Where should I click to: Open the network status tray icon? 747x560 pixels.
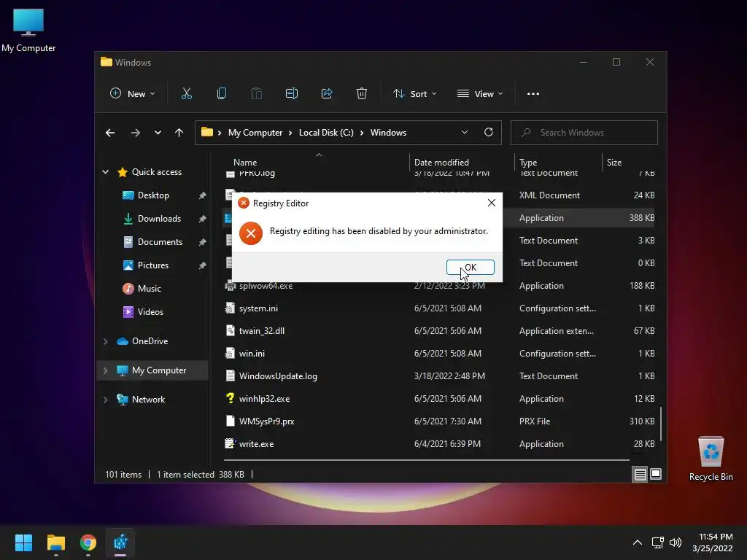[x=657, y=542]
